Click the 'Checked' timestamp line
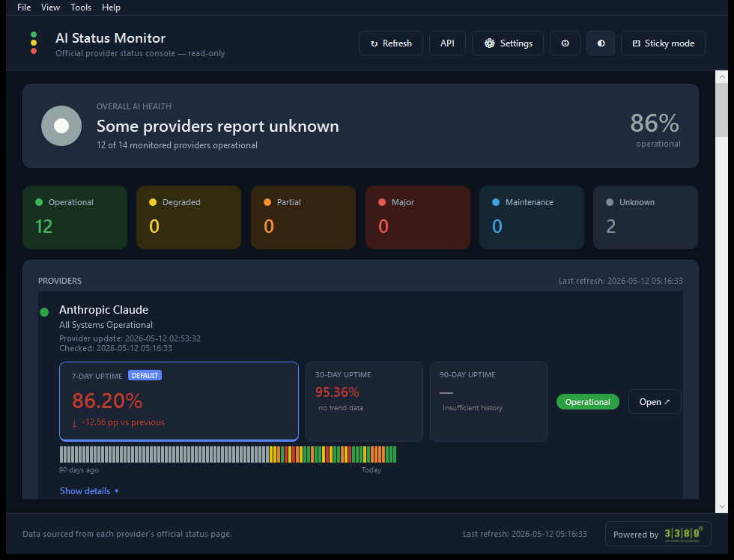The width and height of the screenshot is (734, 560). pos(115,348)
